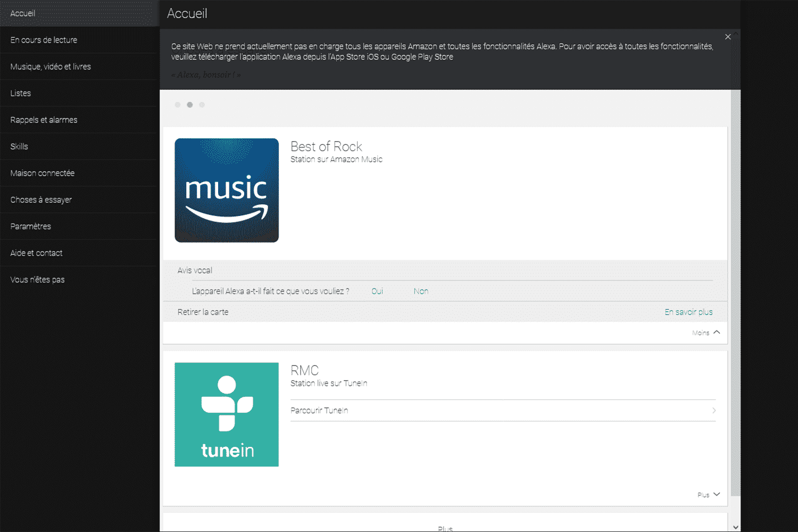Answer Non to voice feedback
This screenshot has height=532, width=798.
click(x=421, y=291)
